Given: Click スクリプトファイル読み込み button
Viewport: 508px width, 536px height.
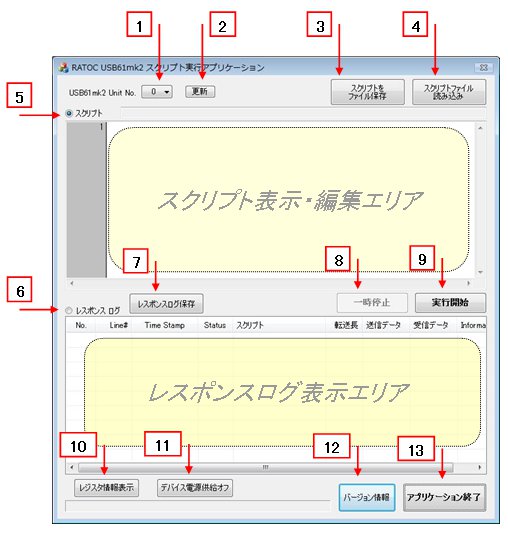Looking at the screenshot, I should 449,92.
